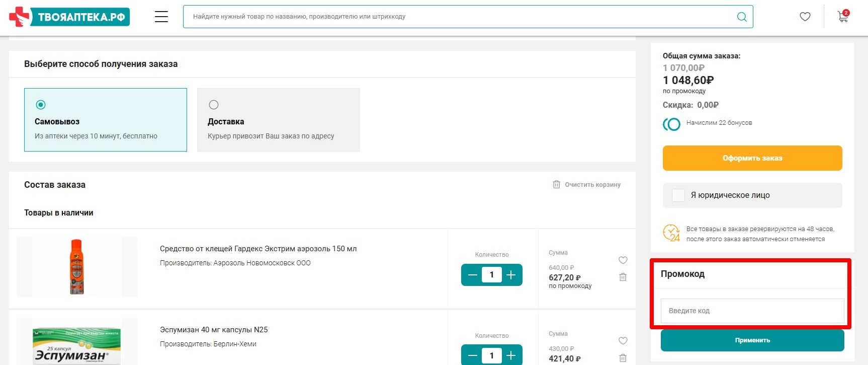Select Доставка courier delivery option

tap(214, 105)
